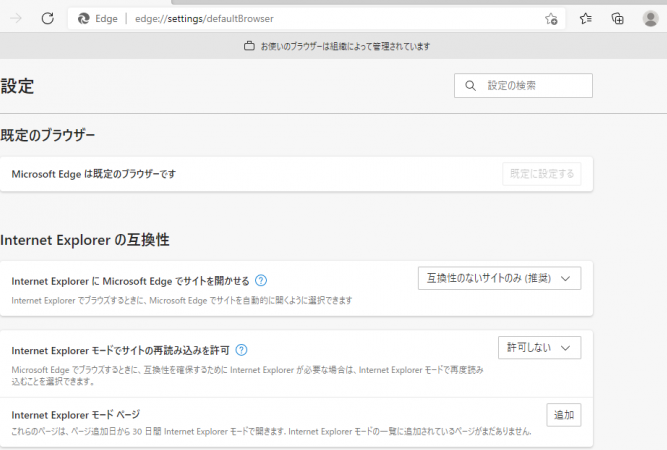
Task: Click the 設定 page heading
Action: (x=17, y=86)
